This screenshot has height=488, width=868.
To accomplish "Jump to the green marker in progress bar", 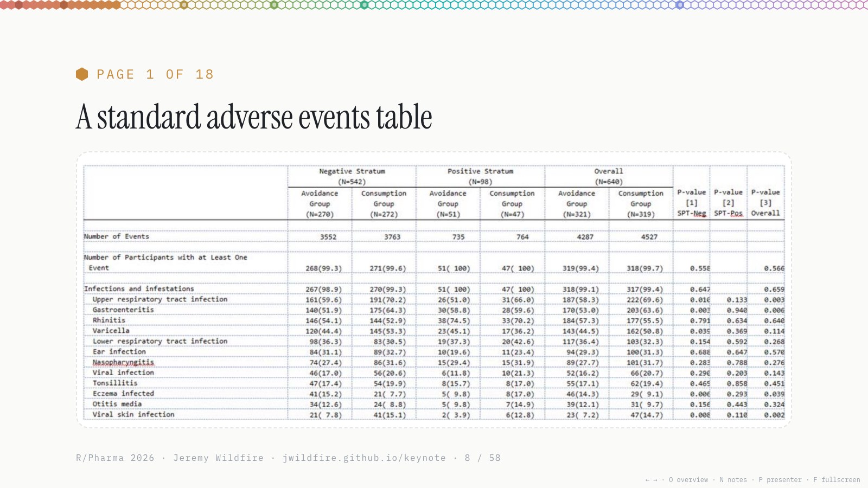I will pos(274,5).
